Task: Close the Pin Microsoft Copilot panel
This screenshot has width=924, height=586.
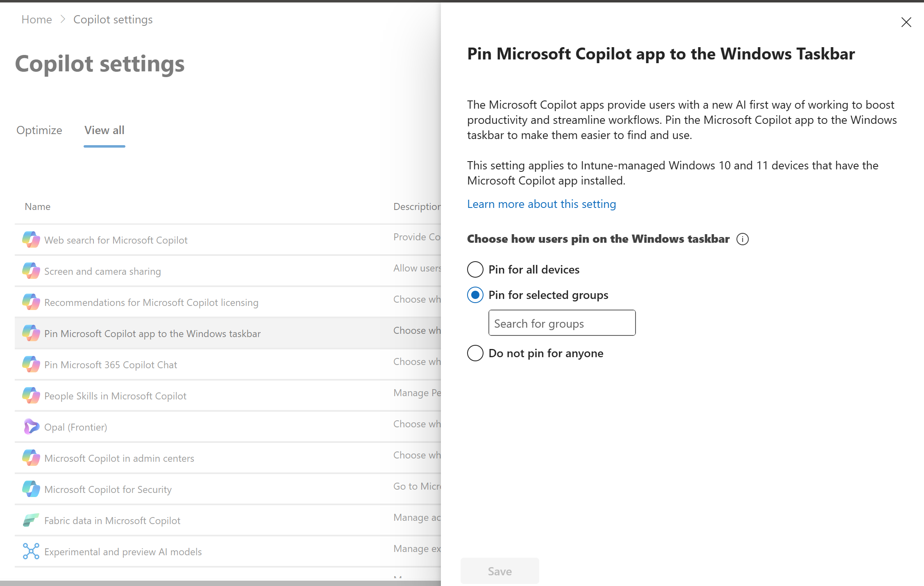Action: pyautogui.click(x=906, y=22)
